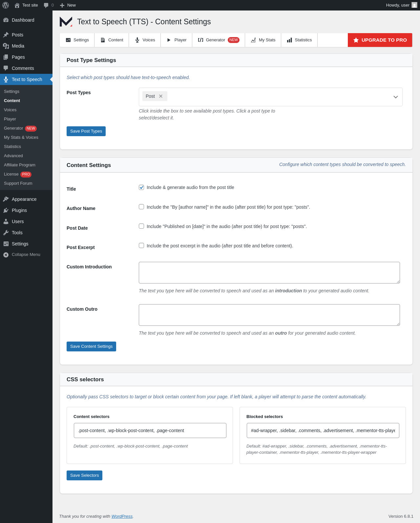This screenshot has width=420, height=523.
Task: Click the Users person icon
Action: point(6,221)
